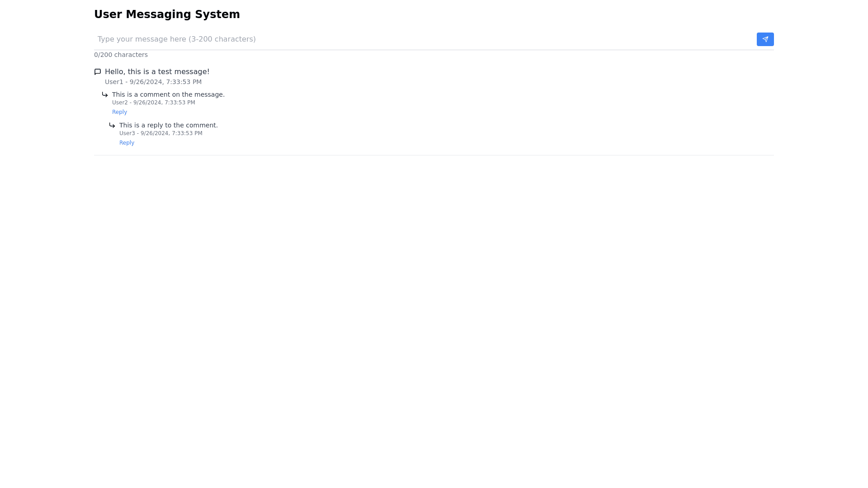The height and width of the screenshot is (488, 868).
Task: Select the 'Hello, this is a test message!' text
Action: 157,72
